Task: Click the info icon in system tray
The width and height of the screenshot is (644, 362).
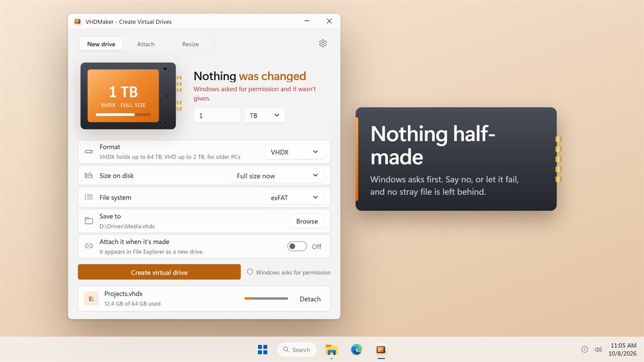Action: coord(585,349)
